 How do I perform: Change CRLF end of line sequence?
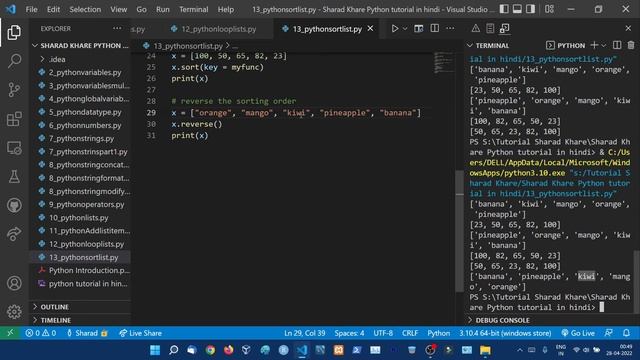tap(410, 333)
